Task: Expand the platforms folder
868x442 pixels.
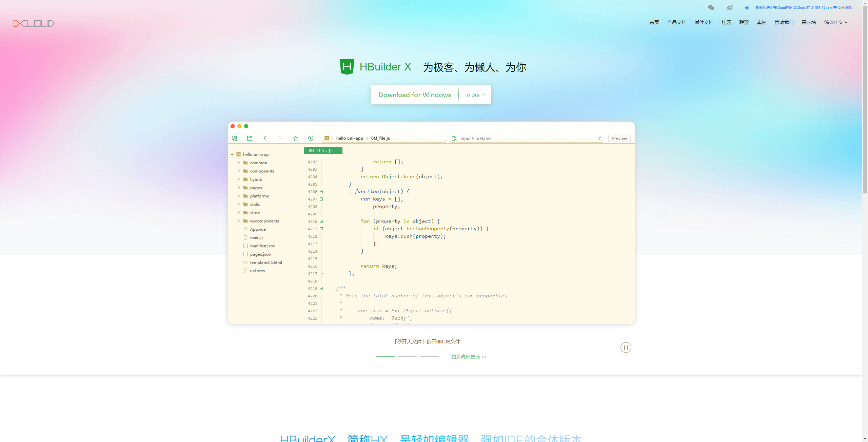Action: [239, 196]
